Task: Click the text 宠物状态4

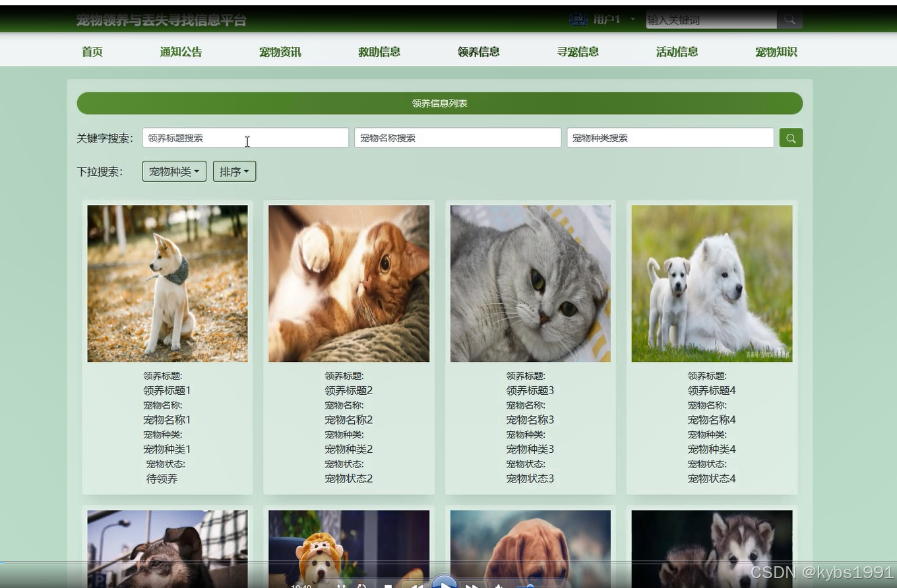Action: [712, 479]
